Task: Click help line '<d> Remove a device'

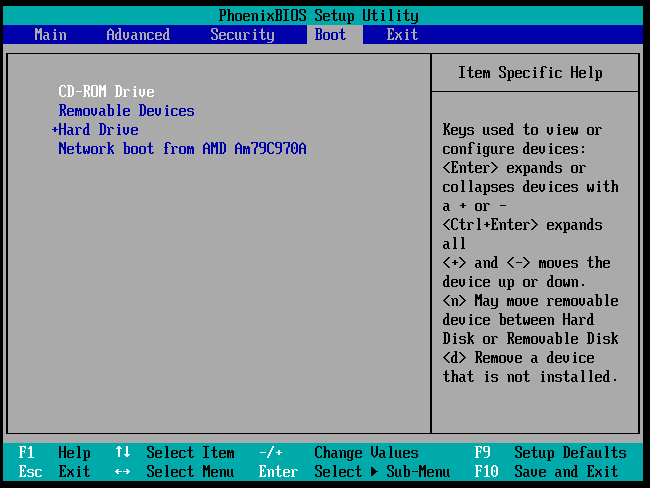Action: 518,357
